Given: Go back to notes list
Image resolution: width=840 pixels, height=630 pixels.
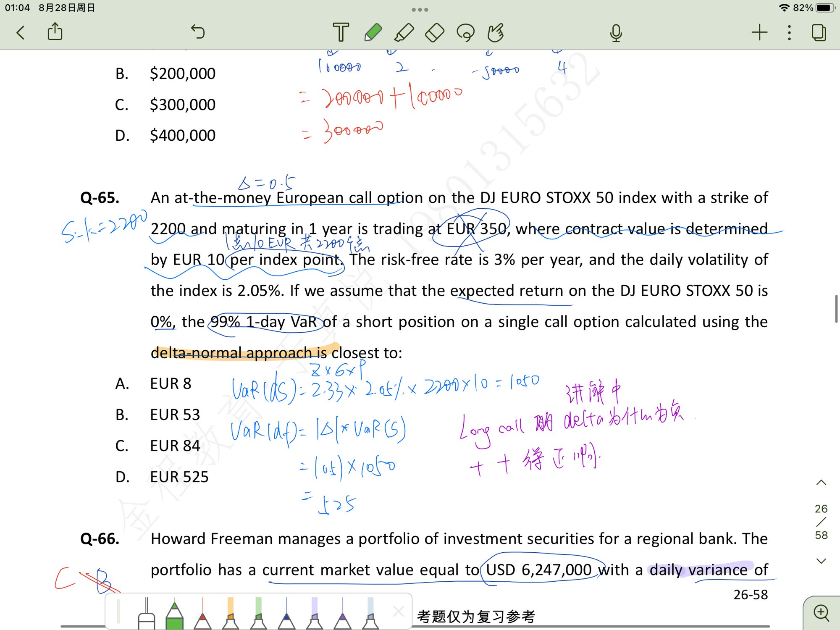Looking at the screenshot, I should (x=21, y=32).
